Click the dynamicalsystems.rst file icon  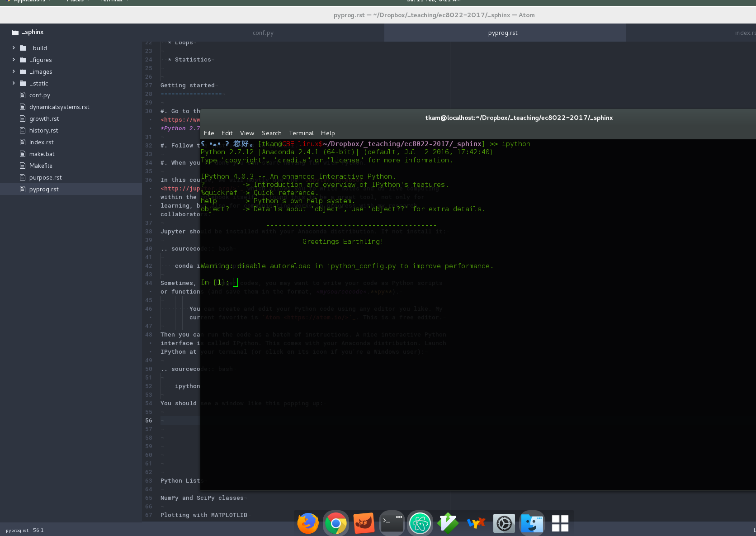pyautogui.click(x=23, y=107)
